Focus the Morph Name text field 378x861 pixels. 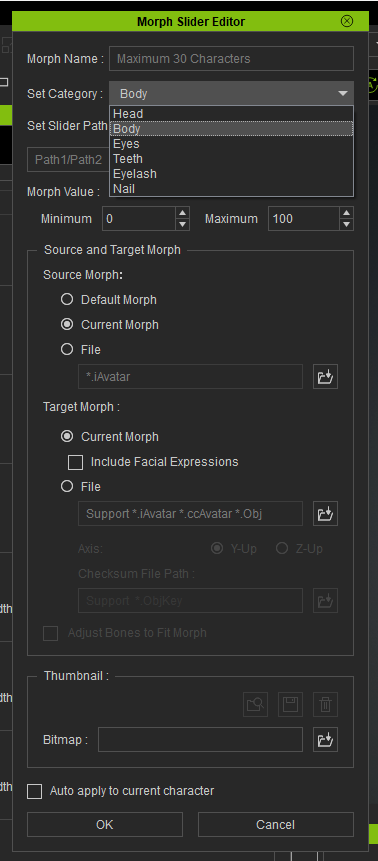[231, 59]
